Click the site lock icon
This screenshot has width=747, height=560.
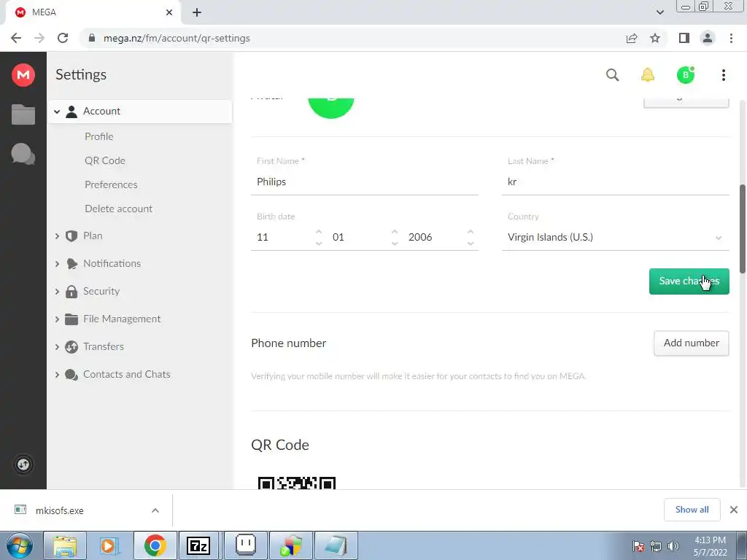(x=92, y=38)
